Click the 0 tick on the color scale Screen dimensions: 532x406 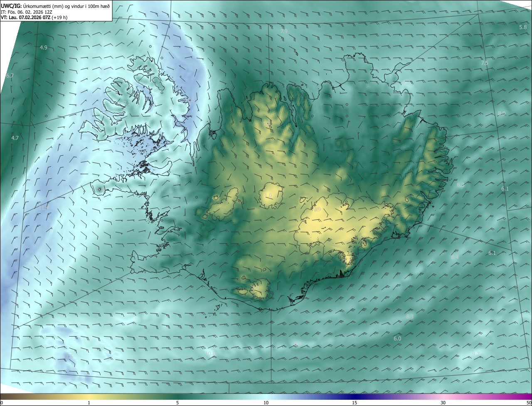coord(2,403)
